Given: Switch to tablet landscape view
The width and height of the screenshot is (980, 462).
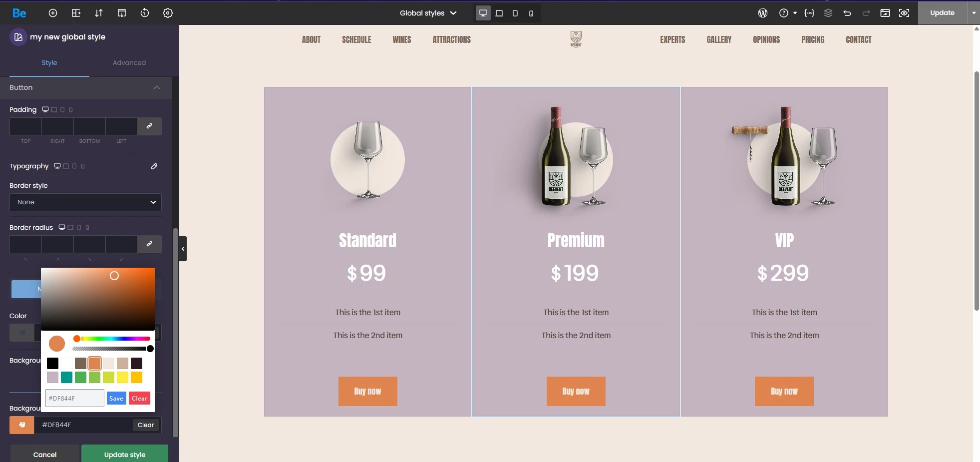Looking at the screenshot, I should [499, 13].
